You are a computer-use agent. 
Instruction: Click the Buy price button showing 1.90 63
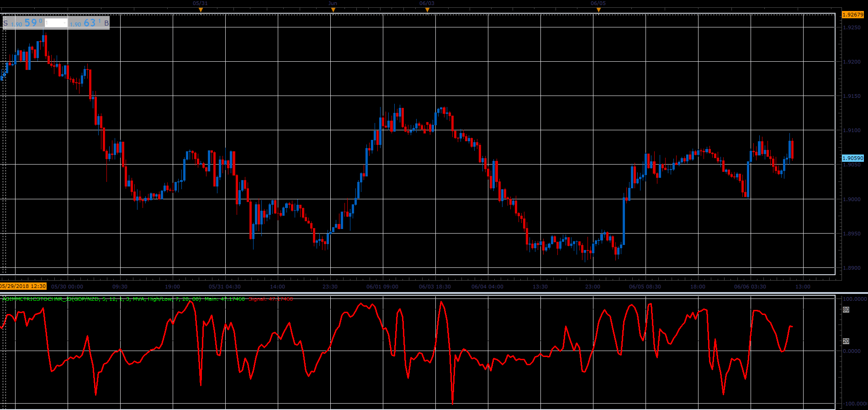point(89,22)
